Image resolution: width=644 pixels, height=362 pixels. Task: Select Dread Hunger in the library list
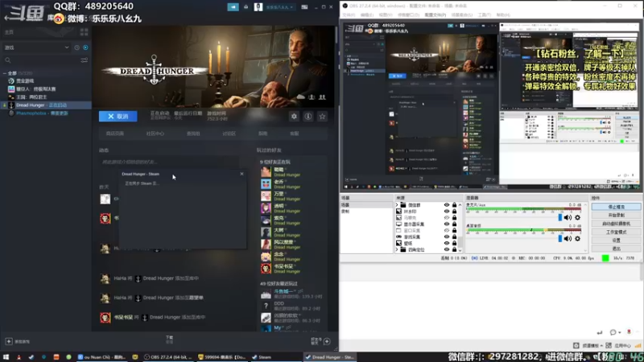(46, 105)
